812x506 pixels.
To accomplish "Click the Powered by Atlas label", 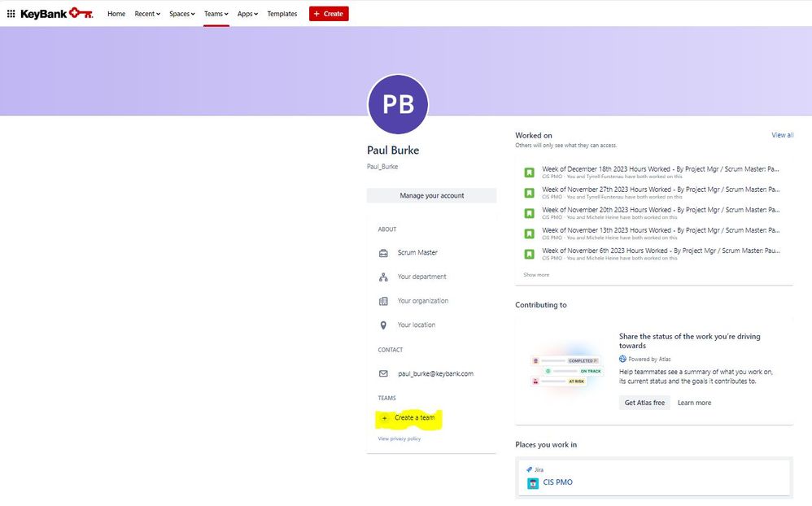I will click(649, 359).
